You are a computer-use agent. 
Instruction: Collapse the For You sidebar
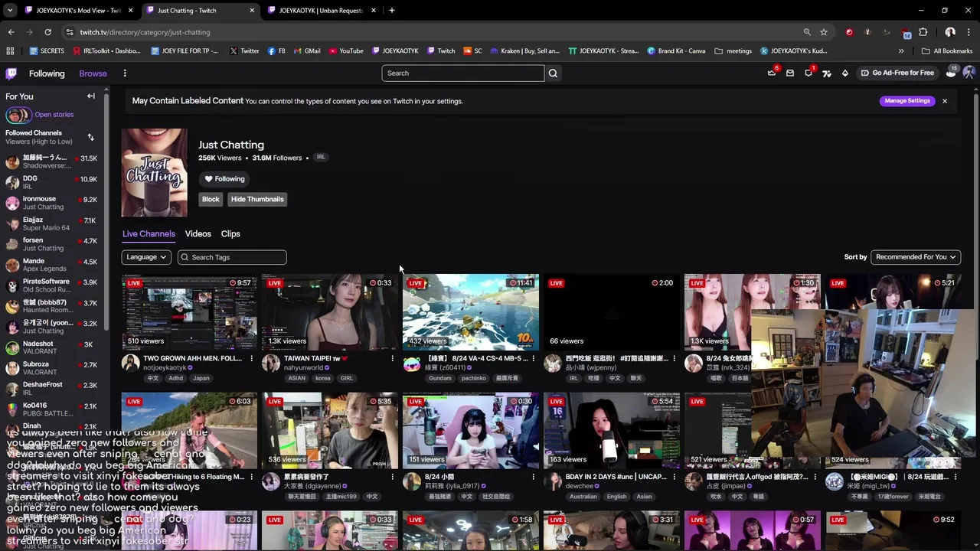click(91, 96)
